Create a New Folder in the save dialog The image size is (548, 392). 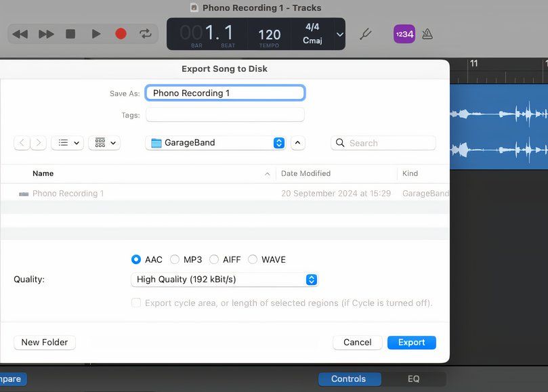(x=44, y=342)
